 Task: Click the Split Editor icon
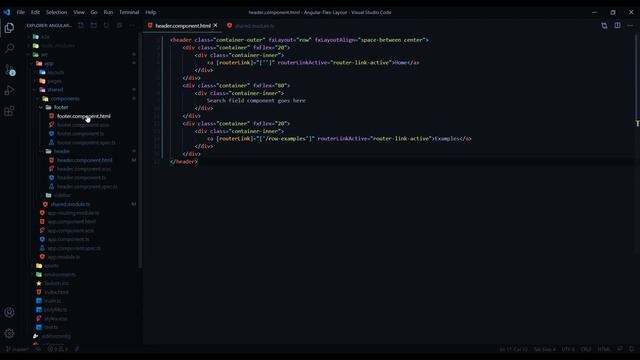click(618, 26)
